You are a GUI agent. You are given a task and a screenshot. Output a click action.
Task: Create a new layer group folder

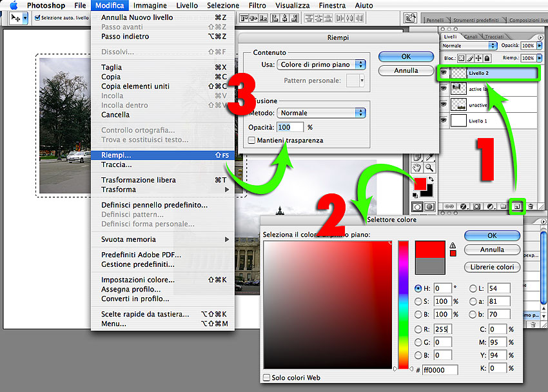pyautogui.click(x=504, y=206)
